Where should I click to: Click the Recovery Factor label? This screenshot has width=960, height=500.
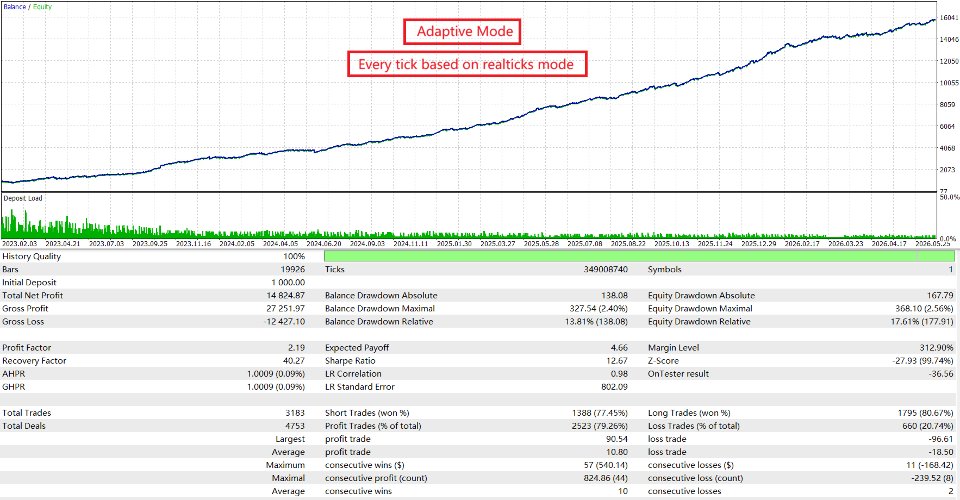coord(34,360)
